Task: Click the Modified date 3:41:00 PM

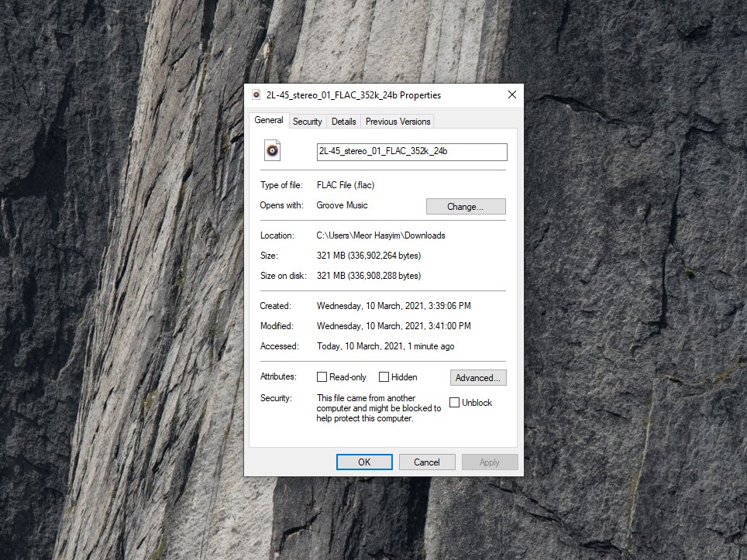Action: (x=394, y=326)
